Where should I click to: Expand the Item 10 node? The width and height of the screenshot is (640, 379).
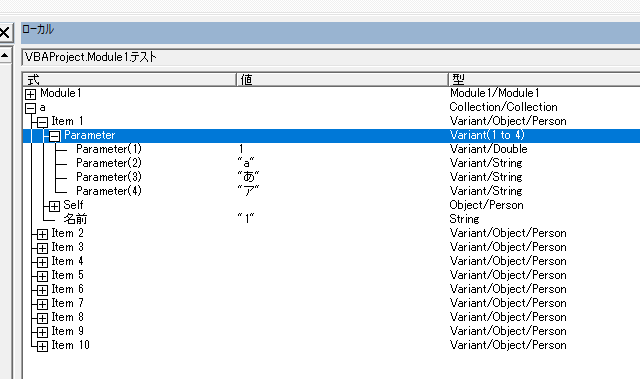click(x=42, y=346)
